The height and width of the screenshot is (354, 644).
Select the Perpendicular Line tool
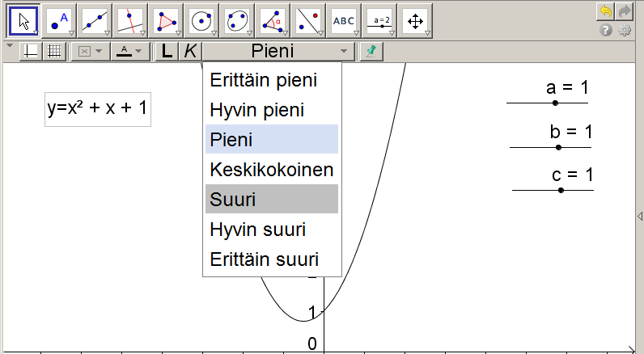point(130,20)
